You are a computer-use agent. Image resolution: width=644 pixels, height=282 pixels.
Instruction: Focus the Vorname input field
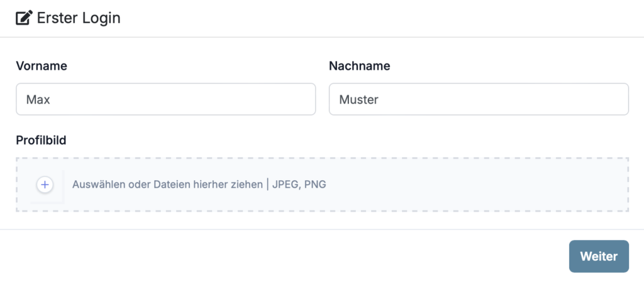[x=165, y=99]
